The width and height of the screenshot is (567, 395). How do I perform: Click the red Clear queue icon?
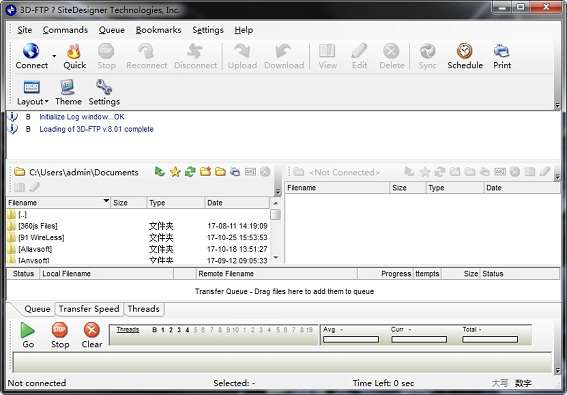pos(92,330)
